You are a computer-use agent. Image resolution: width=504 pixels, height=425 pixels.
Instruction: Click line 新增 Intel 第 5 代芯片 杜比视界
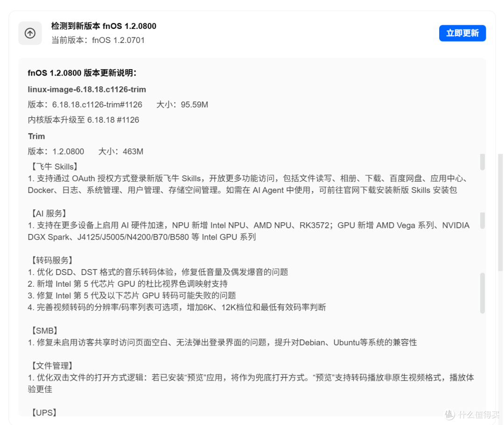pos(127,284)
